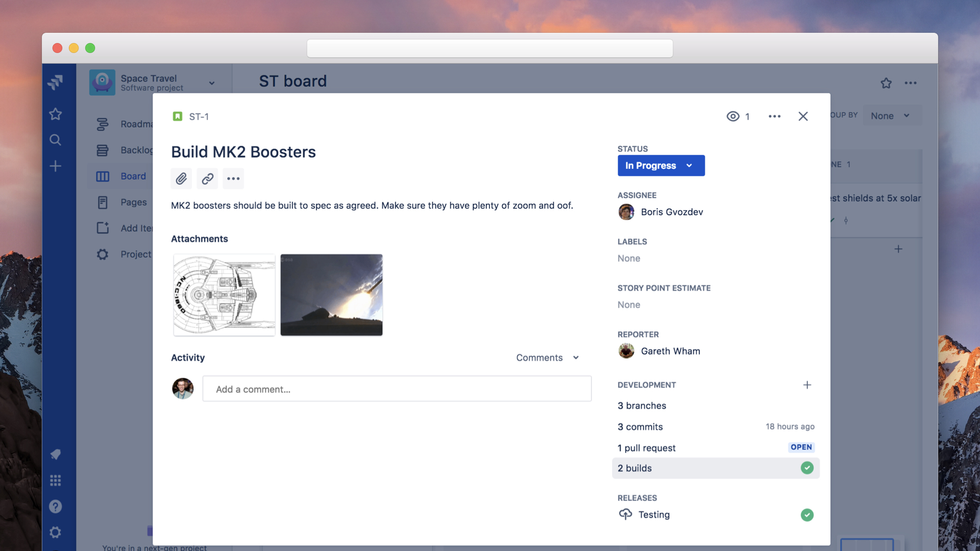Click the attach file paperclip icon

181,179
